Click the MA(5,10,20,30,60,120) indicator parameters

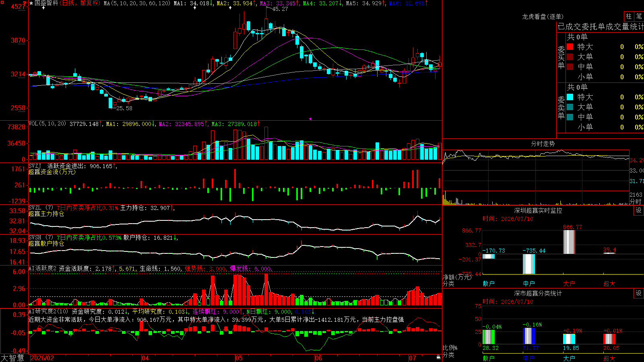pos(137,3)
